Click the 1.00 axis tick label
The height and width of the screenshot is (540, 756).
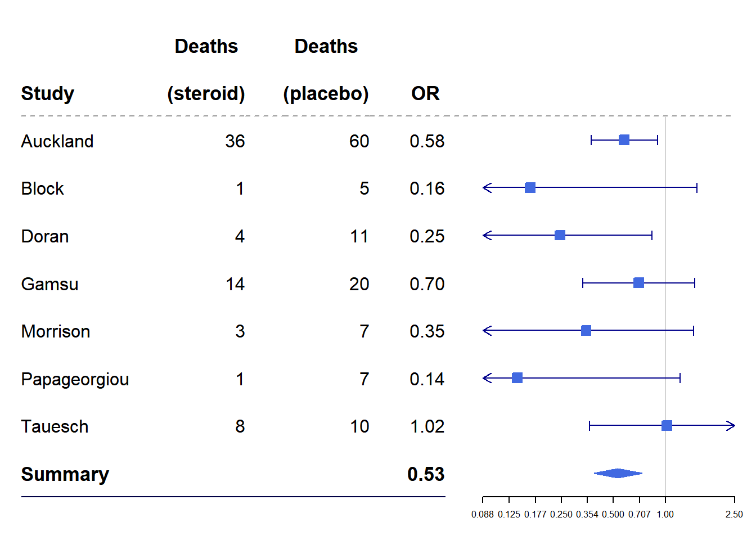coord(665,514)
